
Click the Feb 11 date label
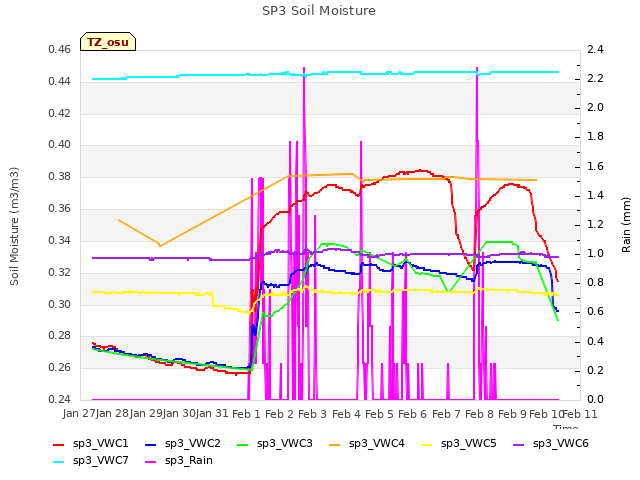coord(580,414)
